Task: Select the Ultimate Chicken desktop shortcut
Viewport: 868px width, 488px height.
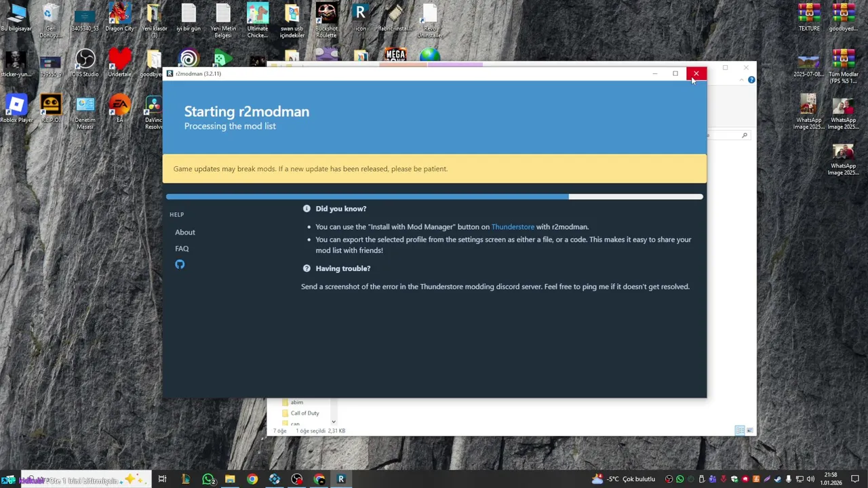Action: click(258, 20)
